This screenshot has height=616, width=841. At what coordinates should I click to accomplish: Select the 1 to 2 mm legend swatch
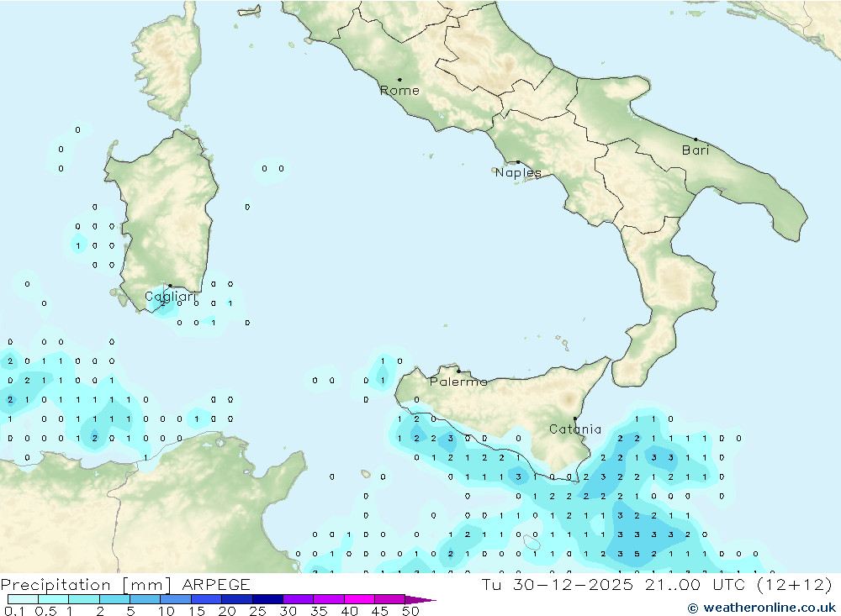[84, 599]
